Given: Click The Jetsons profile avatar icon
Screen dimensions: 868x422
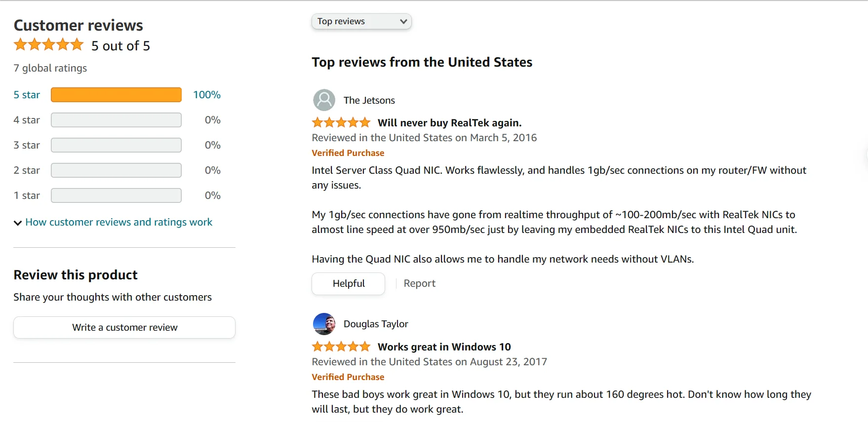Looking at the screenshot, I should (x=324, y=100).
